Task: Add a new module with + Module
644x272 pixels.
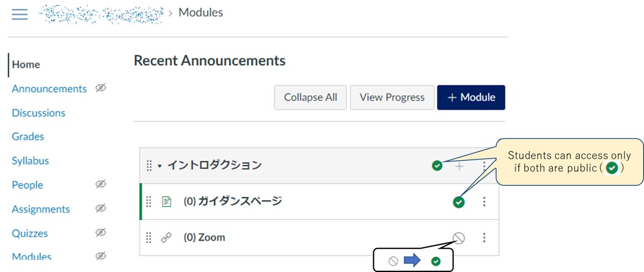Action: pyautogui.click(x=471, y=97)
